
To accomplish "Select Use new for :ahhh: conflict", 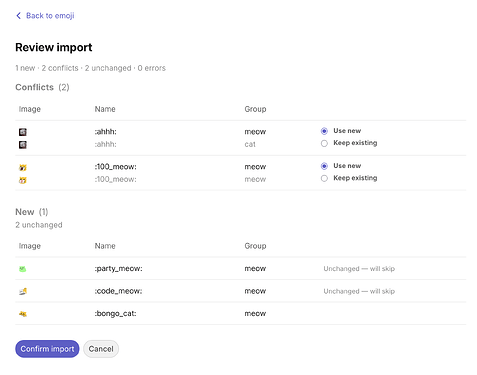I will coord(324,131).
